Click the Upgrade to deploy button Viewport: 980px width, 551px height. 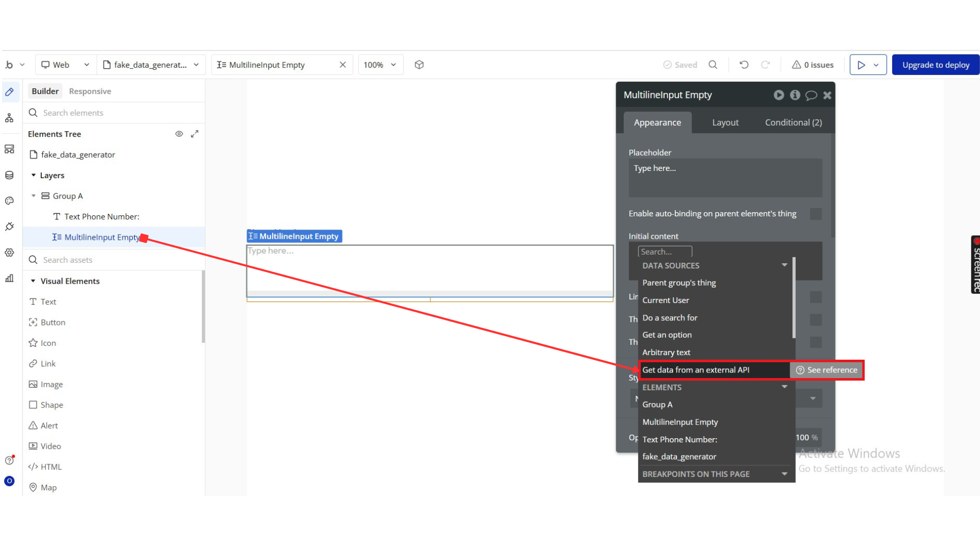(x=935, y=65)
